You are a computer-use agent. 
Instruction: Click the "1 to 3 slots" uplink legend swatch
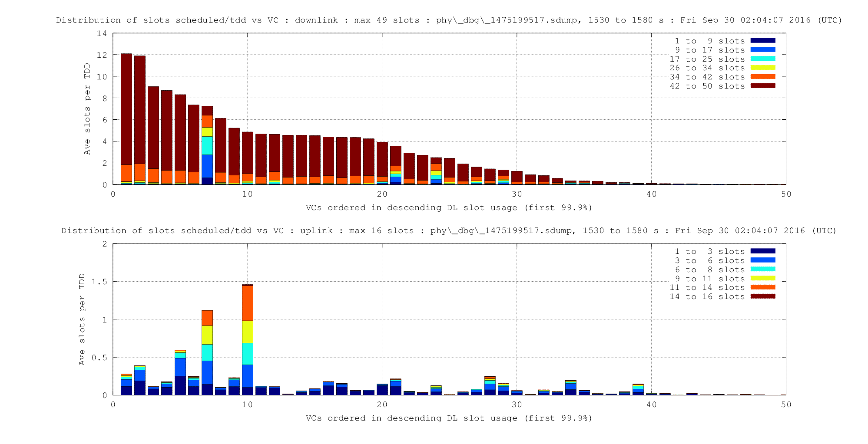tap(762, 251)
